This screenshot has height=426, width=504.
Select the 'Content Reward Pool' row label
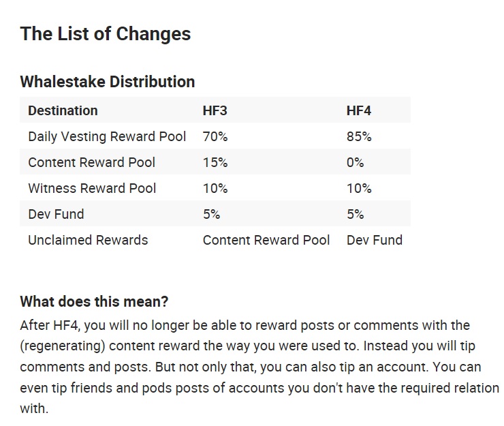click(92, 162)
